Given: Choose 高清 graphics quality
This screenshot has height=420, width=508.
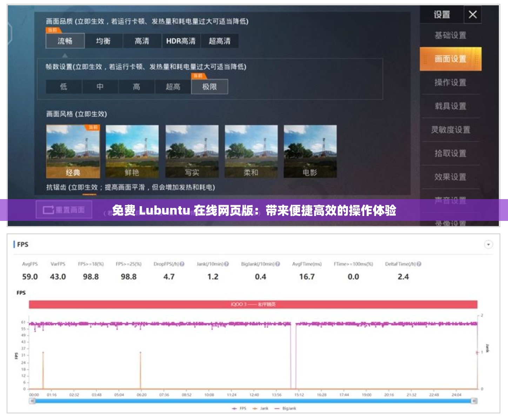Looking at the screenshot, I should point(142,41).
